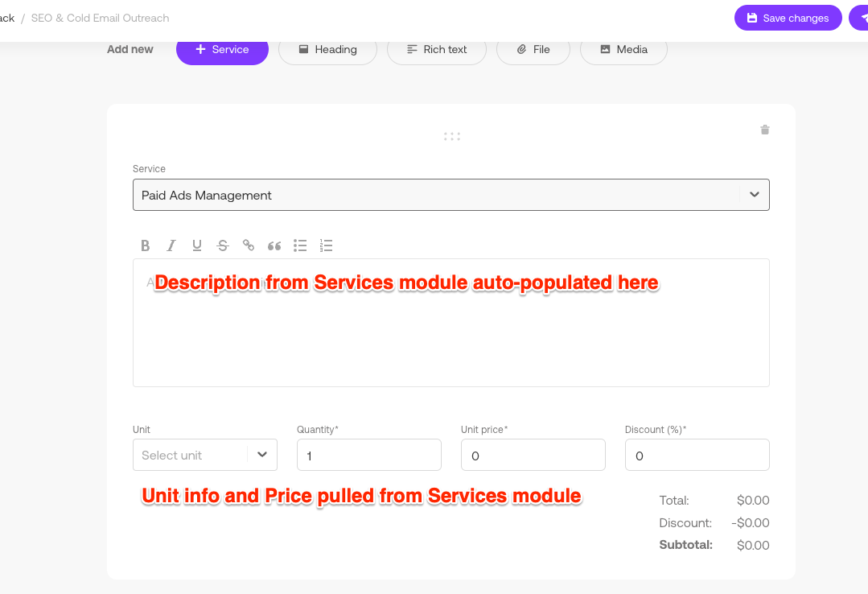The image size is (868, 594).
Task: Delete the service block with trash icon
Action: point(764,130)
